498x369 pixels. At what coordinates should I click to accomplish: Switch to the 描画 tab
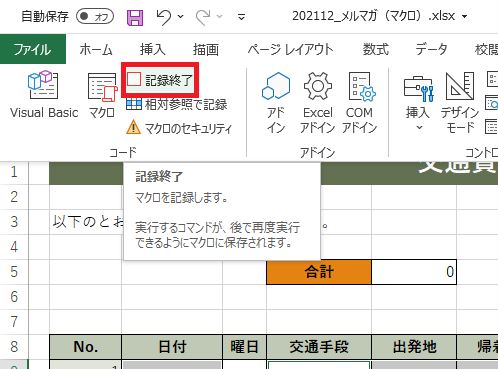pos(206,49)
